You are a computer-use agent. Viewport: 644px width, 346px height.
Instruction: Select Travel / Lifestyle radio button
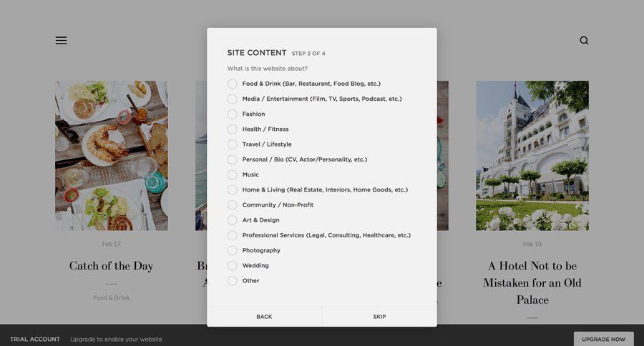click(x=233, y=144)
